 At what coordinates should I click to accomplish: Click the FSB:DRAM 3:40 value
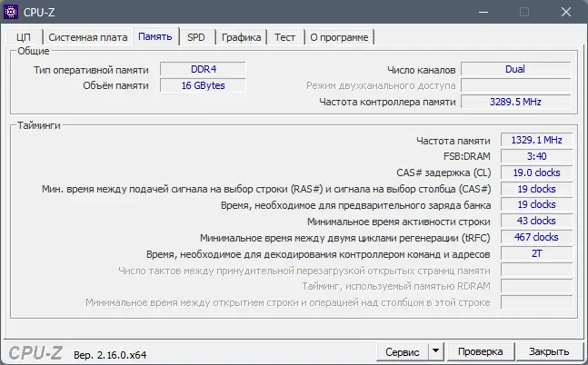[x=536, y=156]
